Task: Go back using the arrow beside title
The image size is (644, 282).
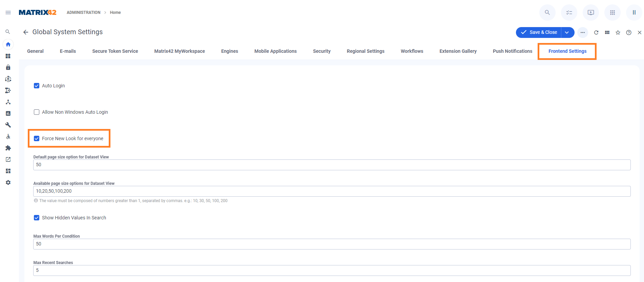Action: 26,32
